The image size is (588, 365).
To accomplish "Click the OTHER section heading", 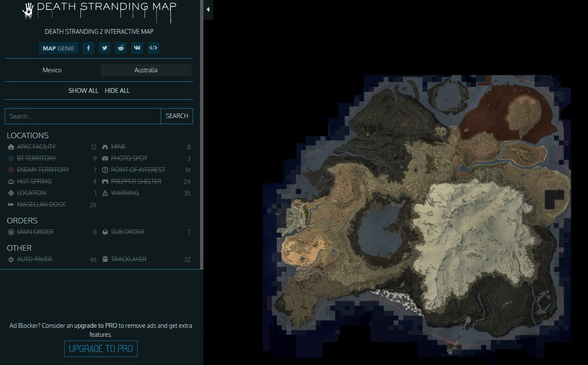I will coord(19,248).
